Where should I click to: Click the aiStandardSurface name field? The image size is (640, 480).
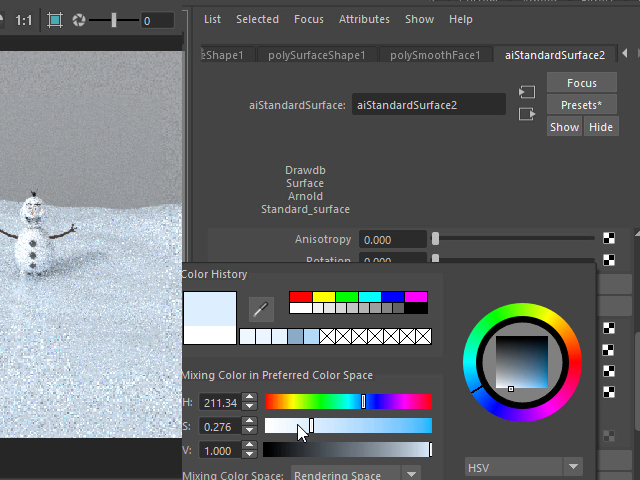[x=428, y=104]
